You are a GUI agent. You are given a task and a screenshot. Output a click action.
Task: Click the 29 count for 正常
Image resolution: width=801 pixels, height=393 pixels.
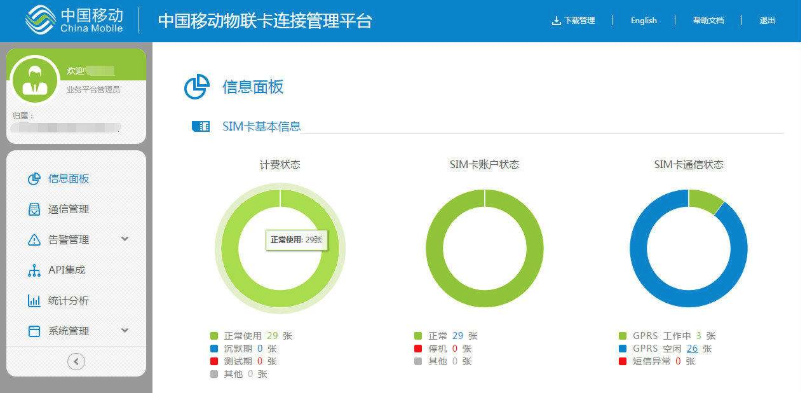coord(458,336)
